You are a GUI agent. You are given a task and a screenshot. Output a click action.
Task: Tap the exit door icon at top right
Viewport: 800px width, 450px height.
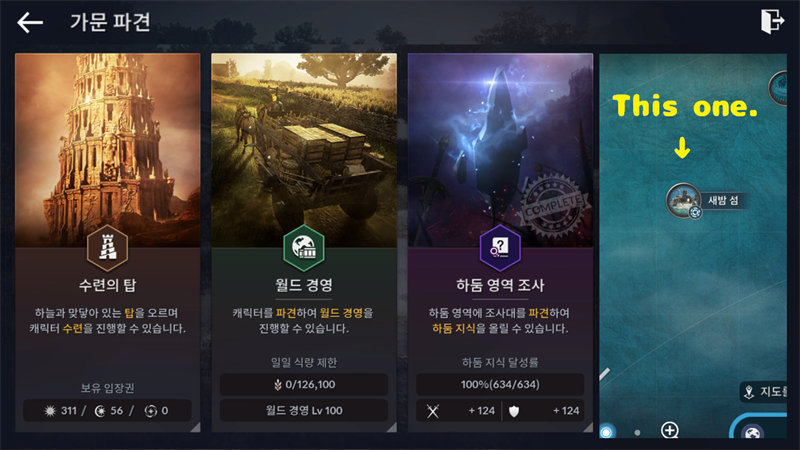(x=772, y=21)
